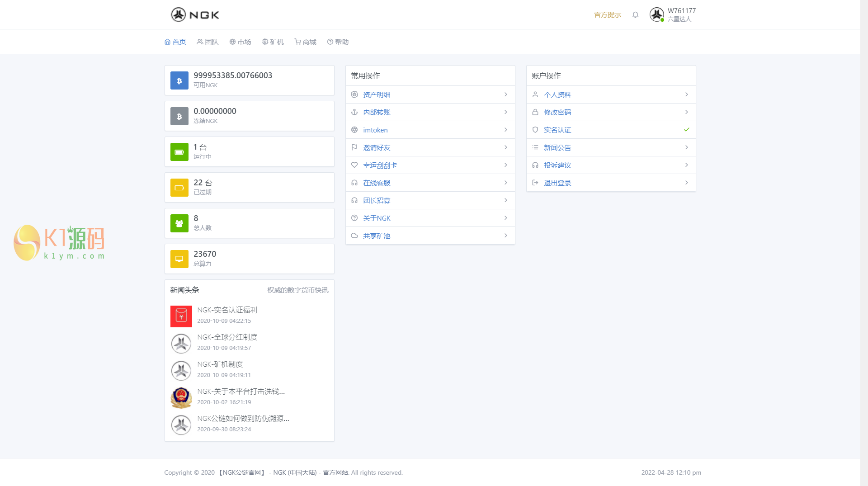Click the headset icon for online support
The height and width of the screenshot is (486, 868).
pyautogui.click(x=354, y=183)
